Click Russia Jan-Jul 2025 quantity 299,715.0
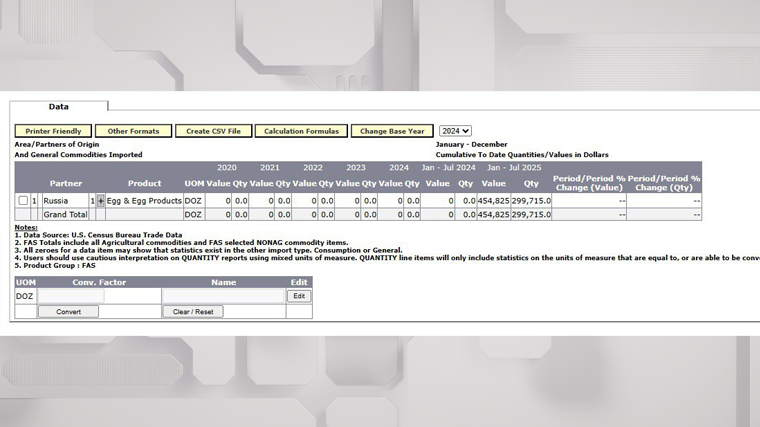 pos(531,201)
